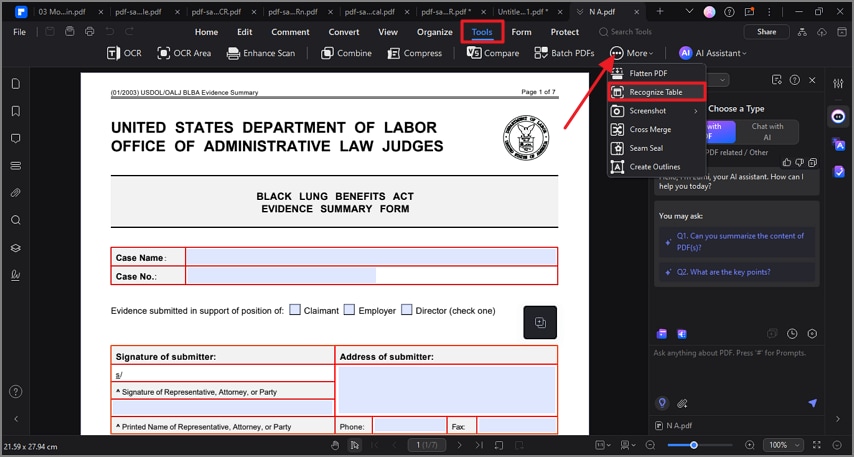Select the Enhance Scan tool

260,53
